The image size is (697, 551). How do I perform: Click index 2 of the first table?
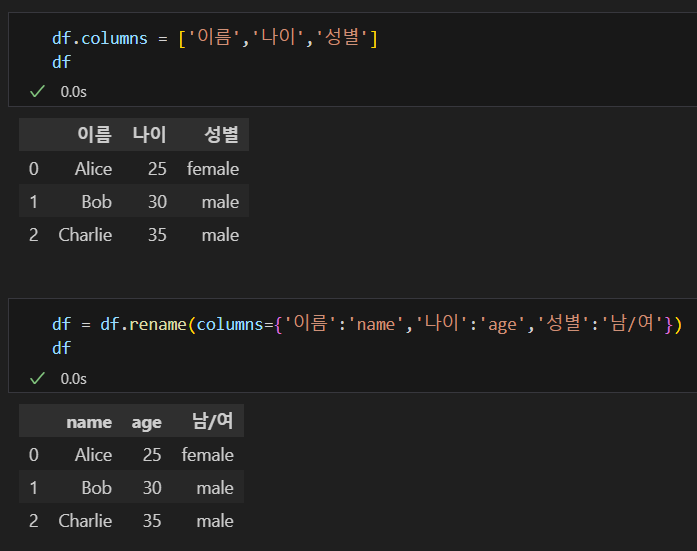pos(34,235)
